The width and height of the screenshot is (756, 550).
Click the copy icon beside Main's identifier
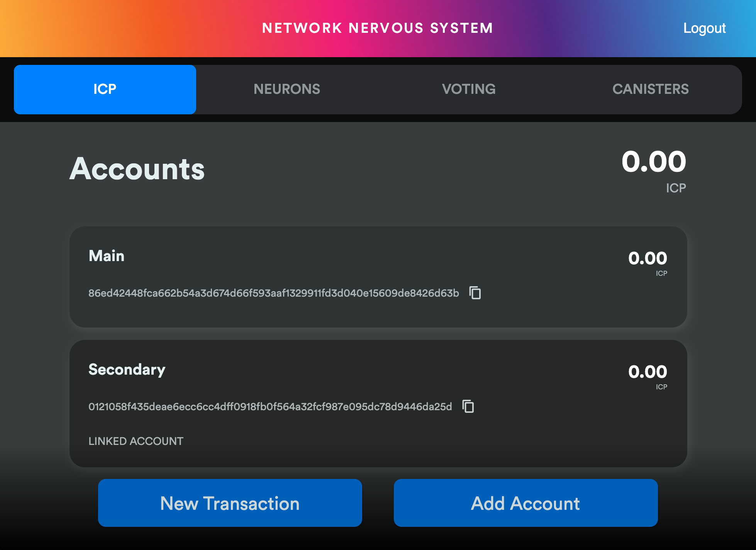click(475, 293)
